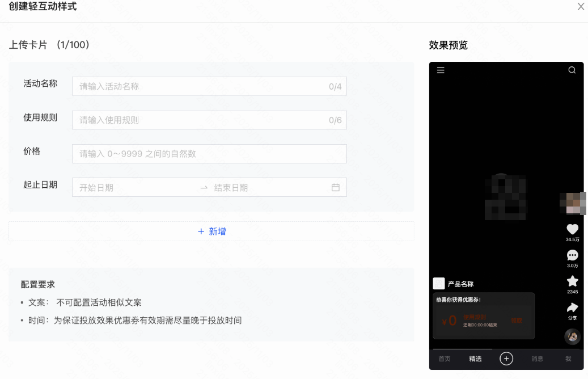Click the 活动名称 input field
588x379 pixels.
(x=209, y=86)
